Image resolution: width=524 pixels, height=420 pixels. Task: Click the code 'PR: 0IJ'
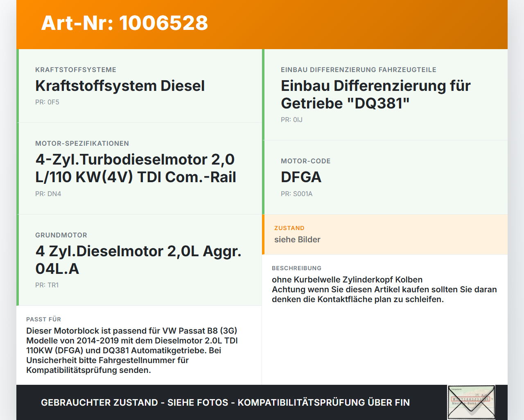(291, 120)
